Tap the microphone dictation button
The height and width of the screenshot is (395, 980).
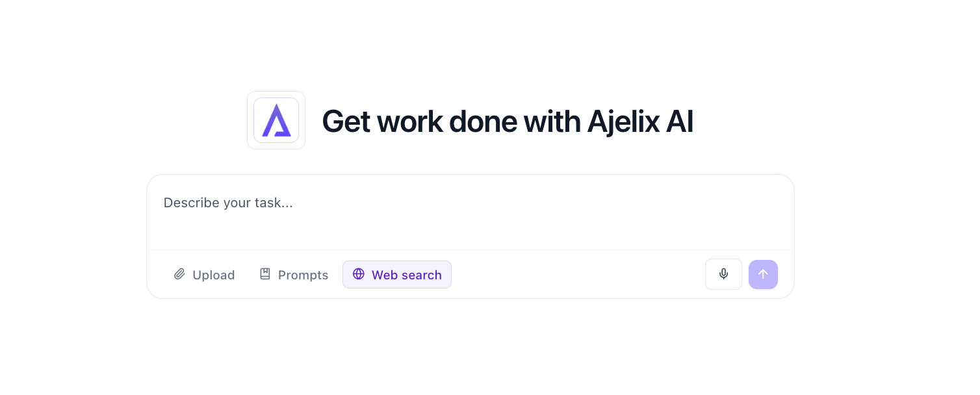coord(723,274)
